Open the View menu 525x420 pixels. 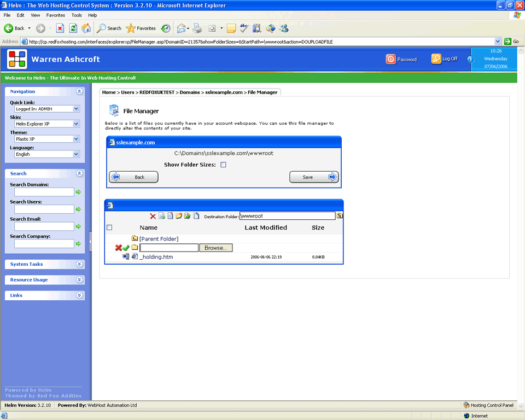[35, 15]
